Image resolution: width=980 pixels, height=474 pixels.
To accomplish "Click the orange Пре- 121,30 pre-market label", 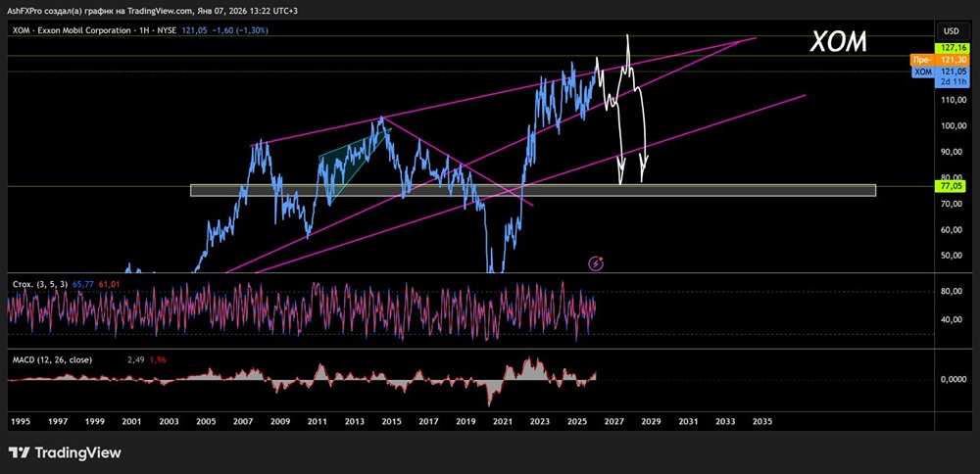I will [x=940, y=60].
